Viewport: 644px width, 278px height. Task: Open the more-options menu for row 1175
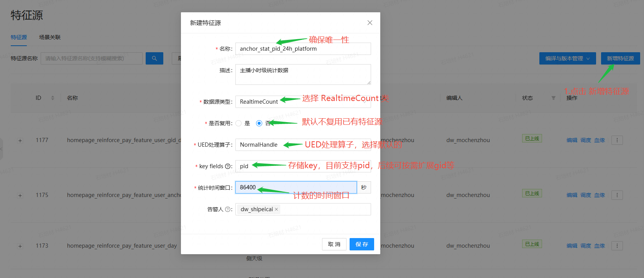point(617,195)
